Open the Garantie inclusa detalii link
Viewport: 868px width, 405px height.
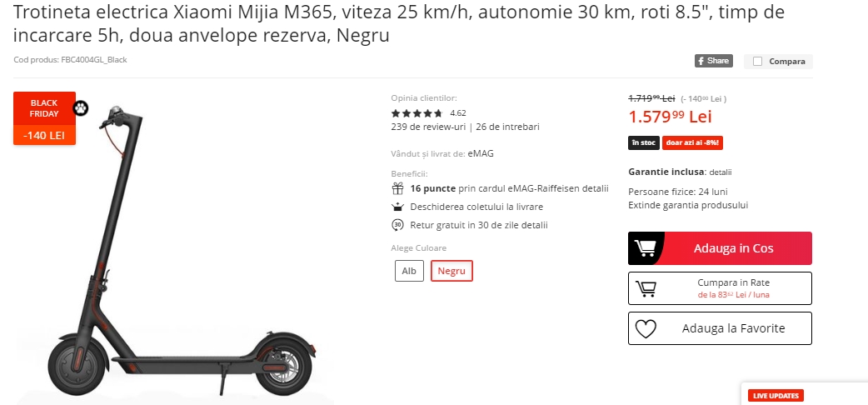721,172
